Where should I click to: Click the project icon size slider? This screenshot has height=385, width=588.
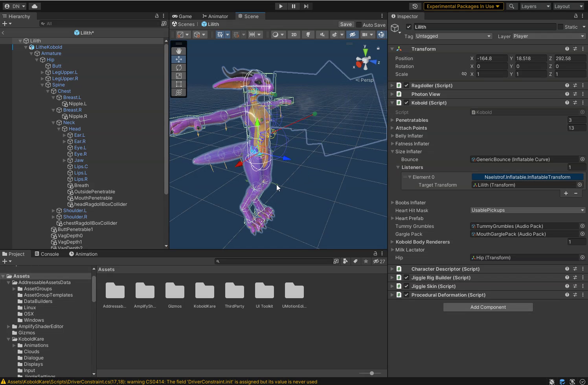pyautogui.click(x=369, y=373)
